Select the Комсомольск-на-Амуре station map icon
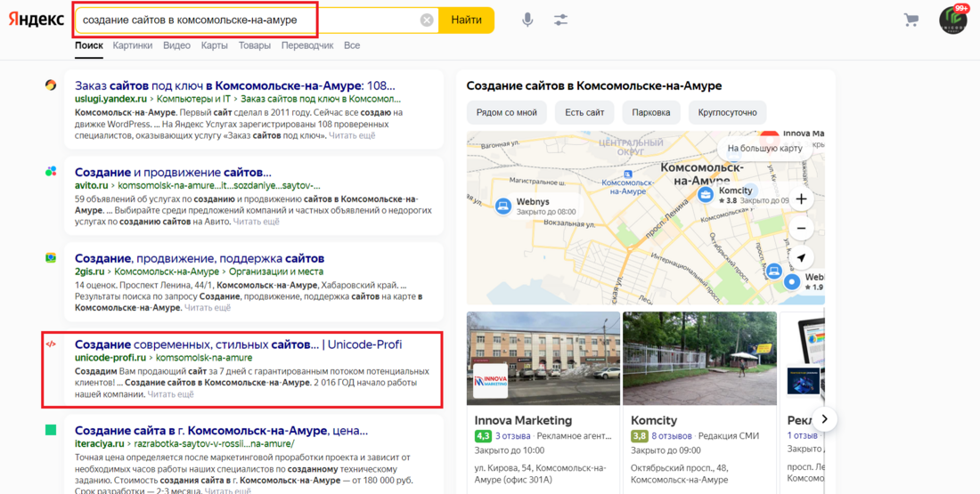 pos(627,173)
